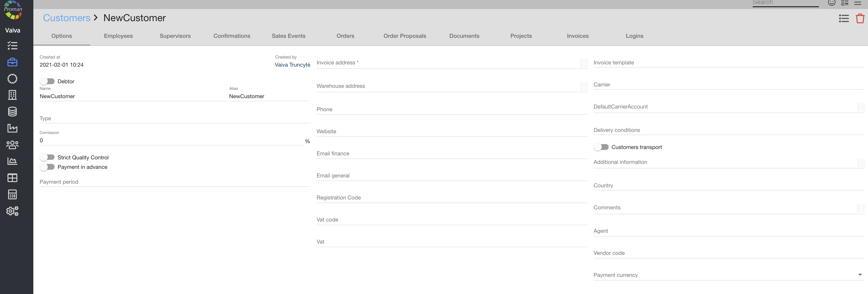
Task: Enable Strict Quality Control switch
Action: tap(47, 157)
